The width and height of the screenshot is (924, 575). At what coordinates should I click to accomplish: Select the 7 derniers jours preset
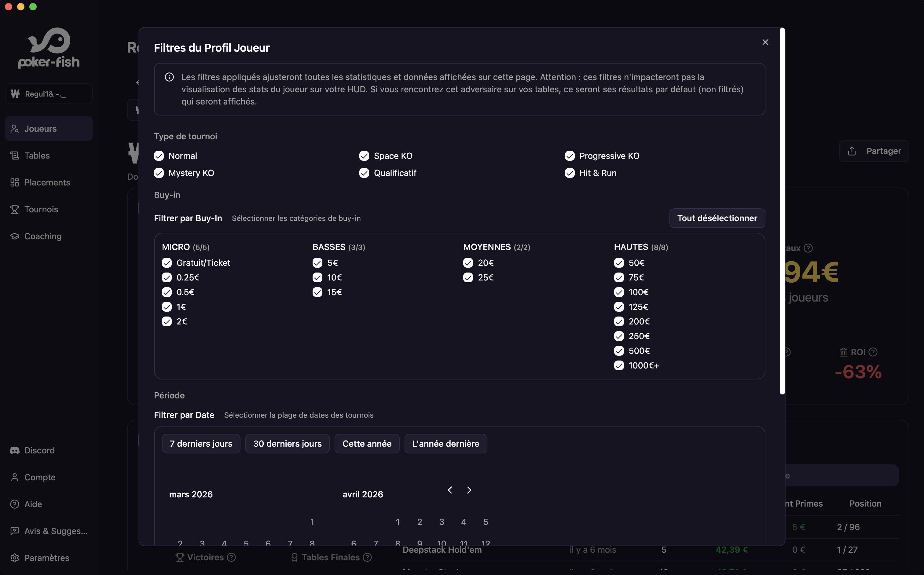pyautogui.click(x=201, y=443)
